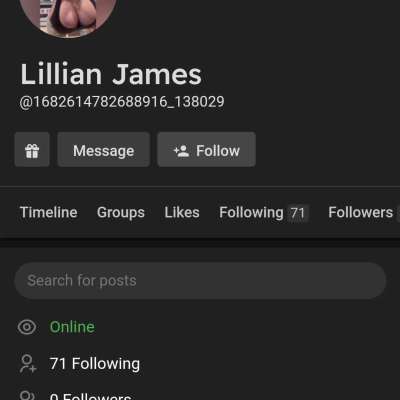This screenshot has height=400, width=400.
Task: Click the green Online status text
Action: (72, 327)
